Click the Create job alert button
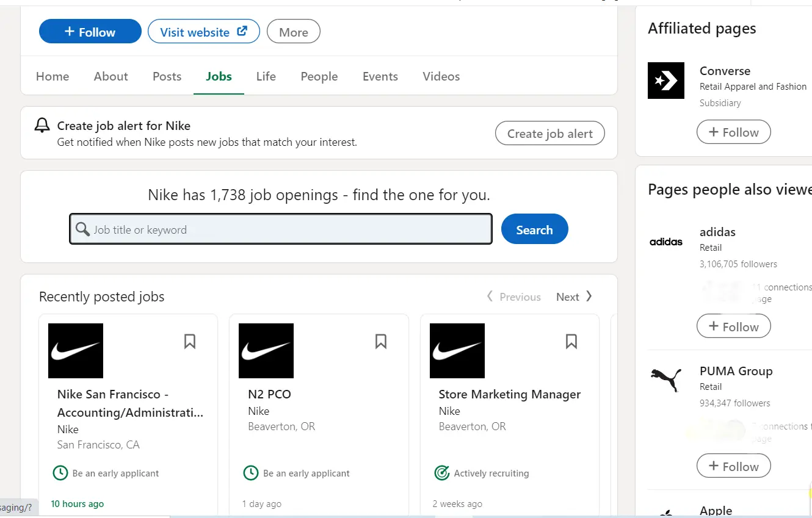 point(550,134)
